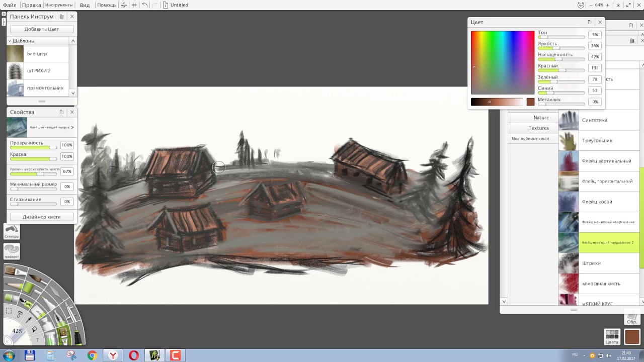Viewport: 644px width, 362px height.
Task: Click the Обр. pod at bottom right
Action: click(632, 318)
